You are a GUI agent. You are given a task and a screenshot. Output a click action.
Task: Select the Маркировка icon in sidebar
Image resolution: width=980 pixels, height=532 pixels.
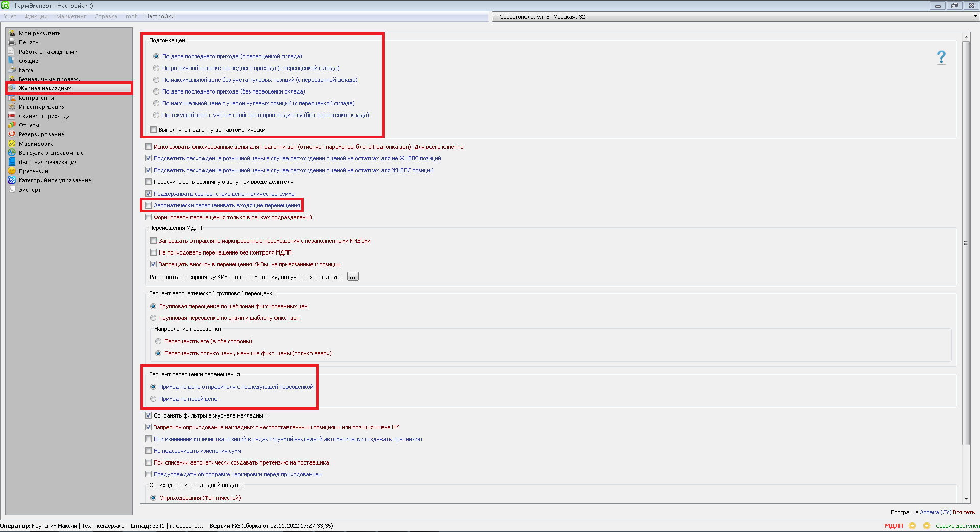tap(12, 144)
